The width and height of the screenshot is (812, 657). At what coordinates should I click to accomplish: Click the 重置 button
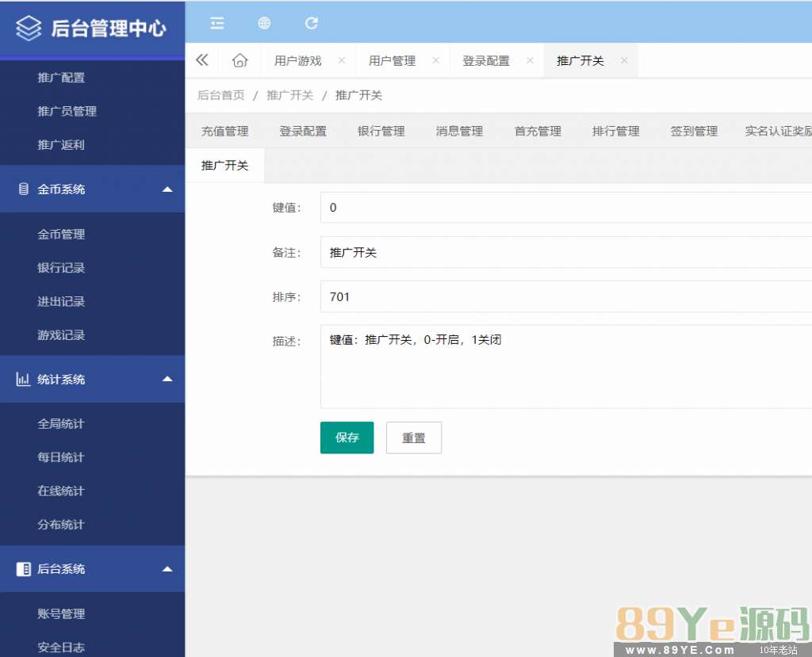click(x=413, y=437)
